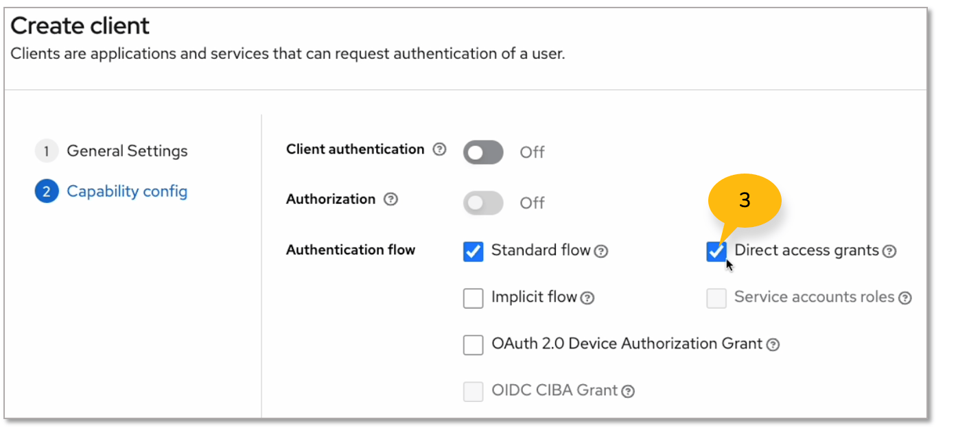Click the yellow number 3 callout
This screenshot has height=428, width=980.
tap(745, 200)
